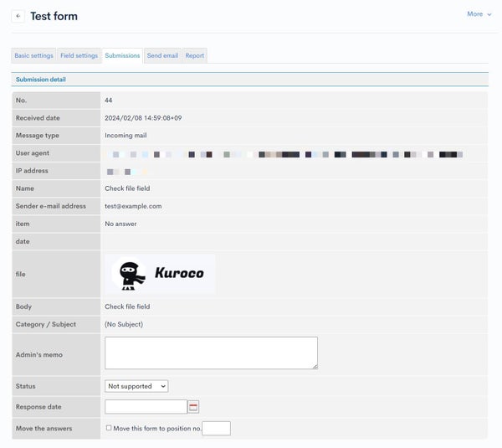Open the Report tab

[195, 56]
